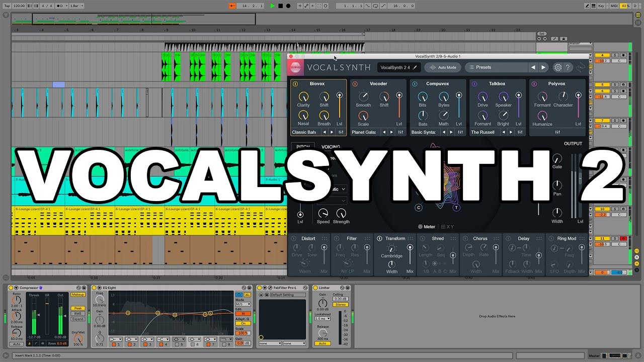Click the Tap tempo button
The width and height of the screenshot is (644, 362).
click(x=7, y=6)
